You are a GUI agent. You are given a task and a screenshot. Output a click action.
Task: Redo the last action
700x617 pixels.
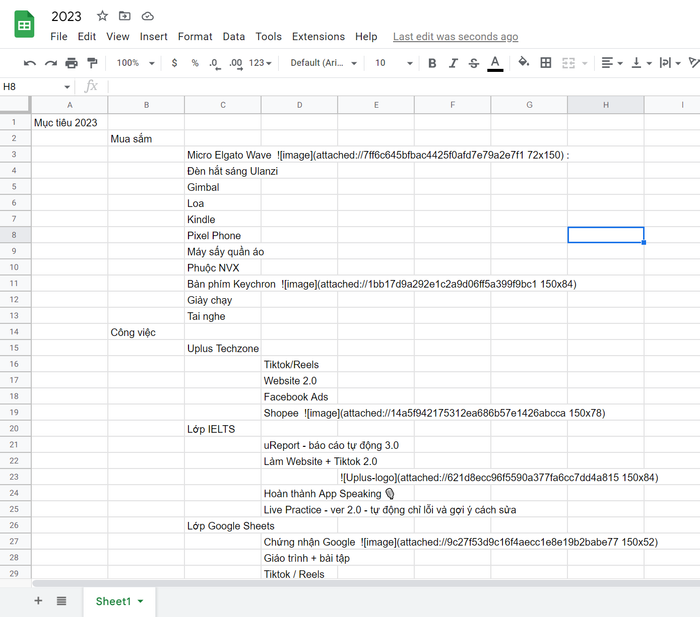50,63
